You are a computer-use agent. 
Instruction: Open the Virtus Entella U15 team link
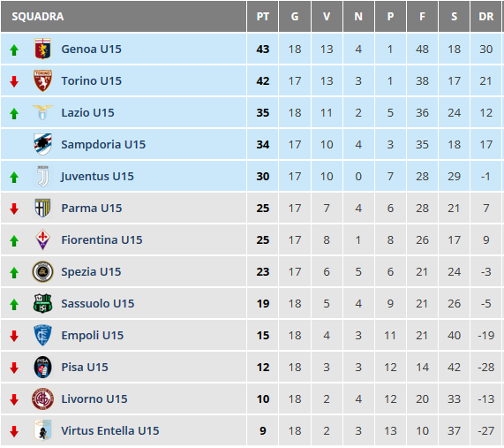click(110, 430)
